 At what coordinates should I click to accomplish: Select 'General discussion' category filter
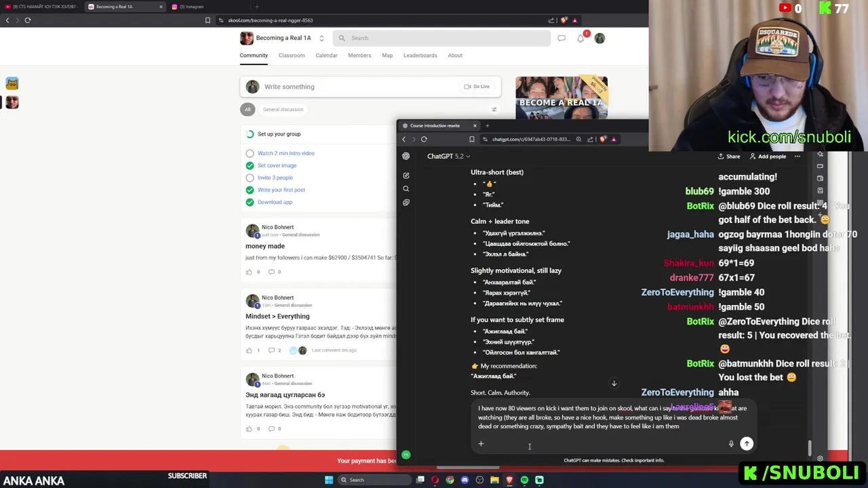pos(283,109)
